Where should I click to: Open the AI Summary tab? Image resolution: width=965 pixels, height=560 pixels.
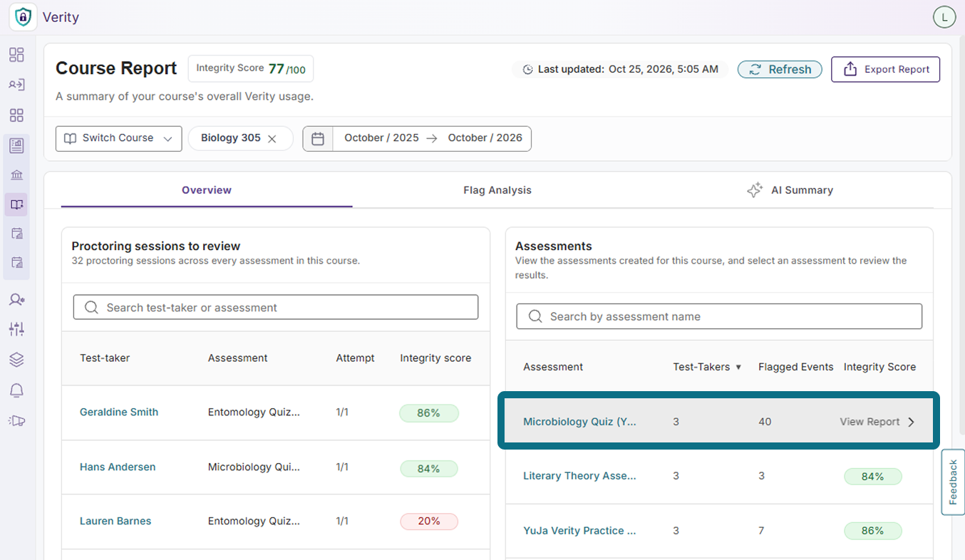click(x=789, y=190)
